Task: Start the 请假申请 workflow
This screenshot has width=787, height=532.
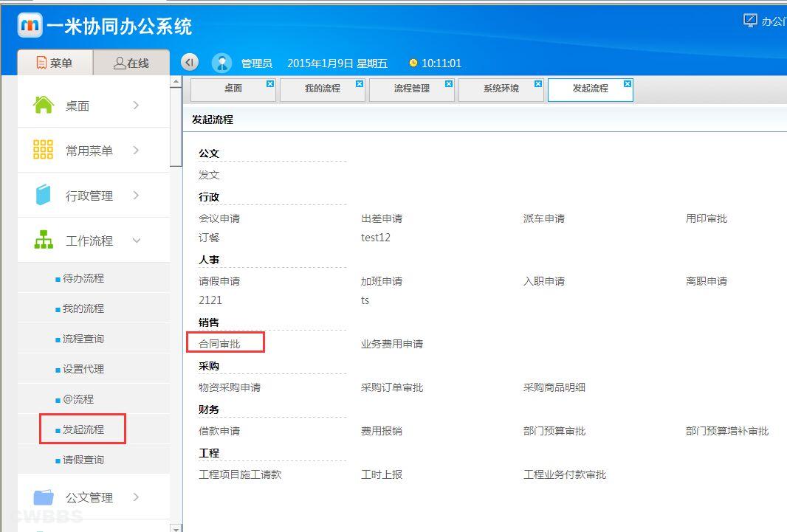Action: pyautogui.click(x=219, y=281)
